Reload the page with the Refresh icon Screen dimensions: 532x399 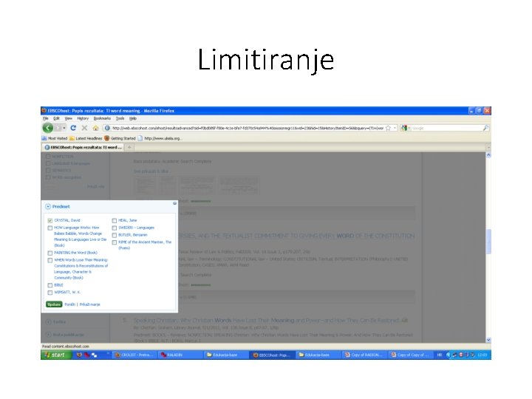tap(73, 128)
